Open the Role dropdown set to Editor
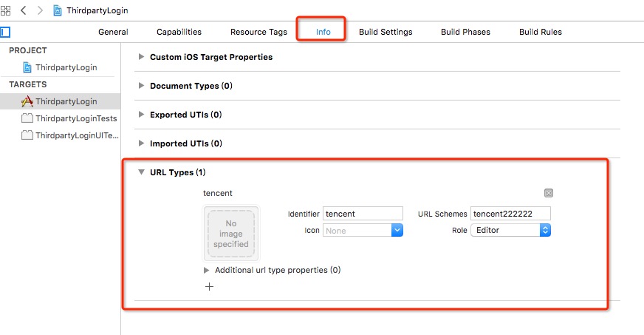The width and height of the screenshot is (644, 335). (545, 230)
